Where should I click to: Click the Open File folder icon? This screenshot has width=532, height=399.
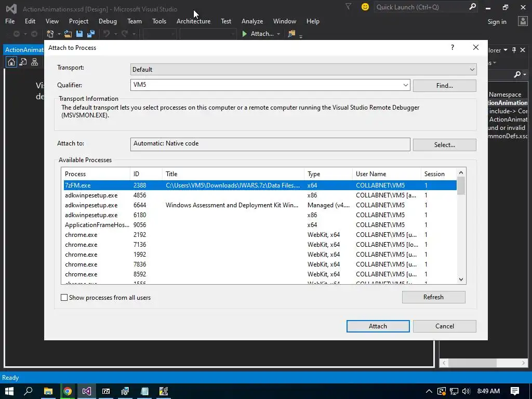tap(68, 34)
